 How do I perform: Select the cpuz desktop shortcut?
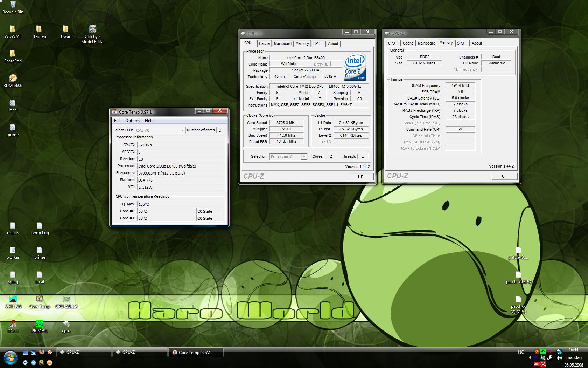pyautogui.click(x=66, y=326)
